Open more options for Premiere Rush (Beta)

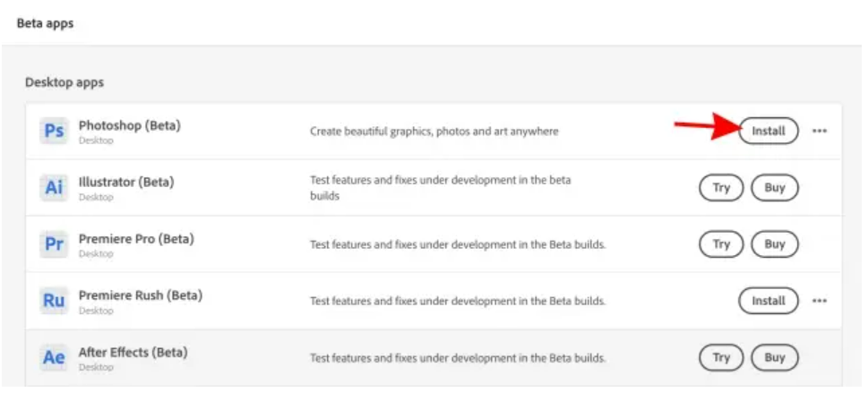[x=820, y=301]
